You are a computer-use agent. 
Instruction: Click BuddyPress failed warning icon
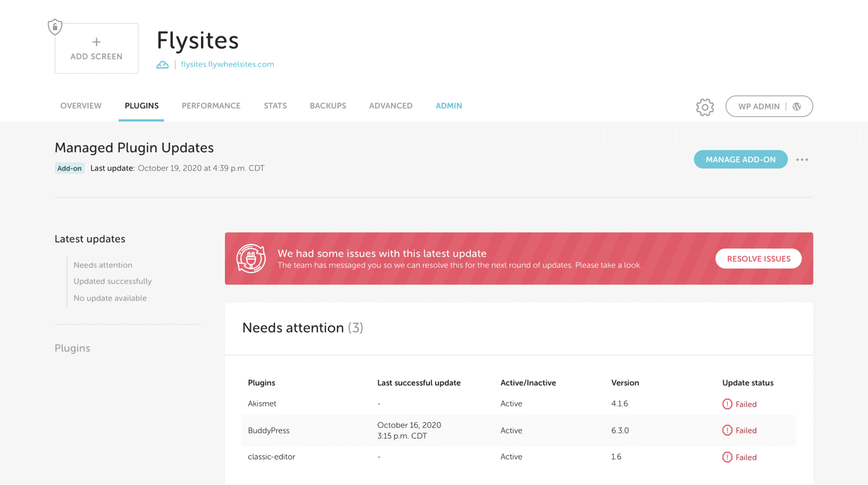pos(727,430)
